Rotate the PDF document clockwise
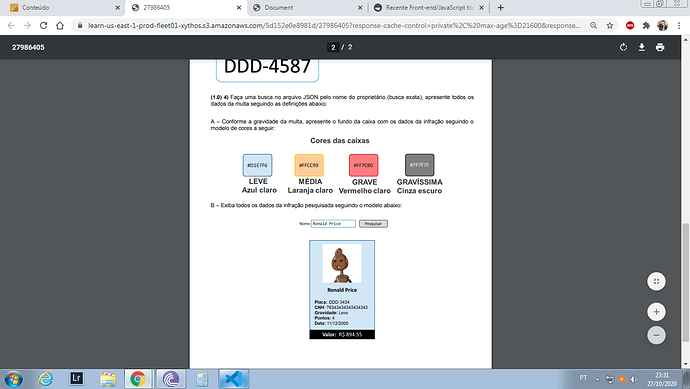This screenshot has height=389, width=690. 623,47
